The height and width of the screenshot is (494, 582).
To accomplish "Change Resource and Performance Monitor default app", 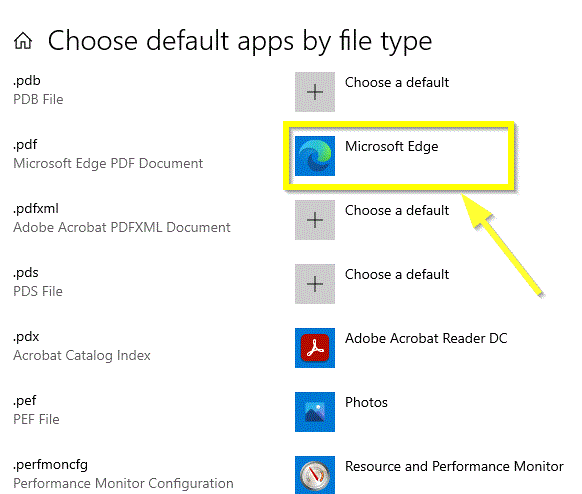I will click(454, 466).
